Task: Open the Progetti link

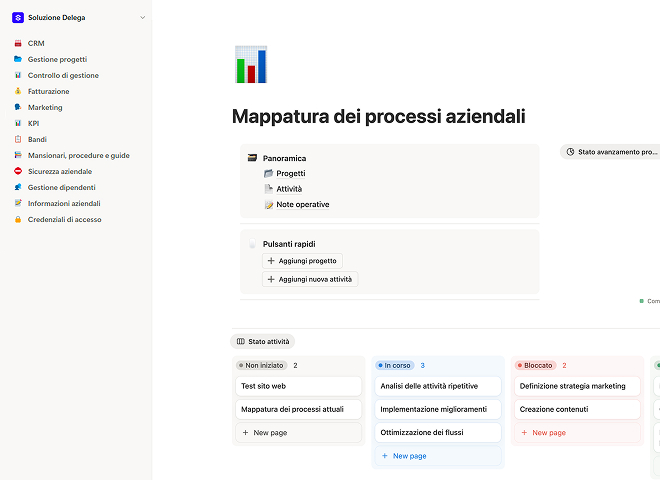Action: pos(291,173)
